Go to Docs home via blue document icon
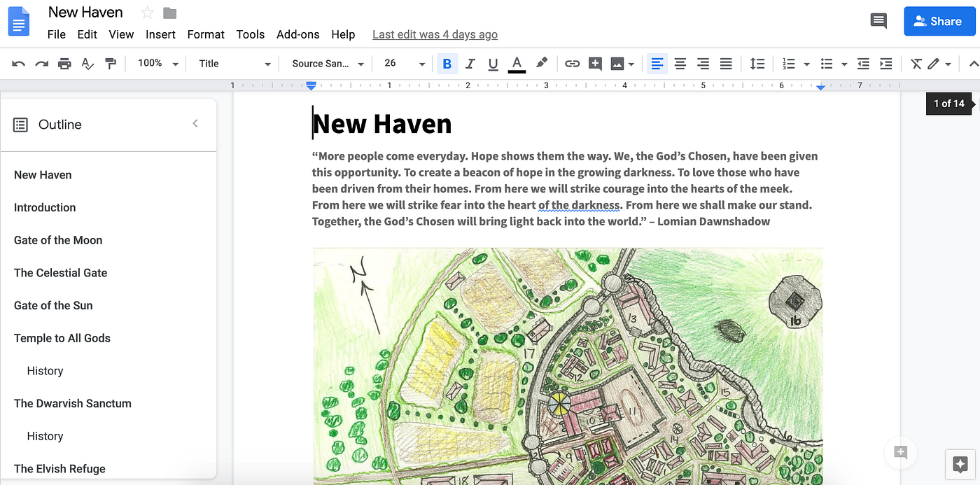 19,21
